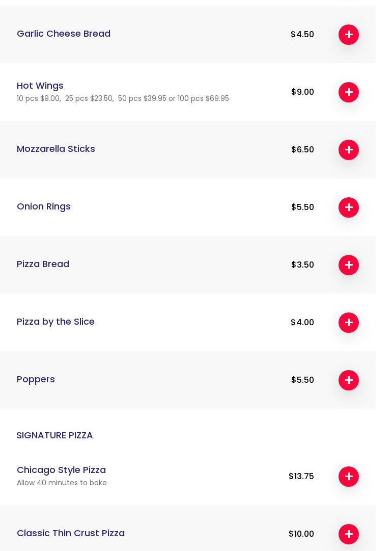
Task: Select Pizza by the Slice title
Action: pyautogui.click(x=55, y=322)
